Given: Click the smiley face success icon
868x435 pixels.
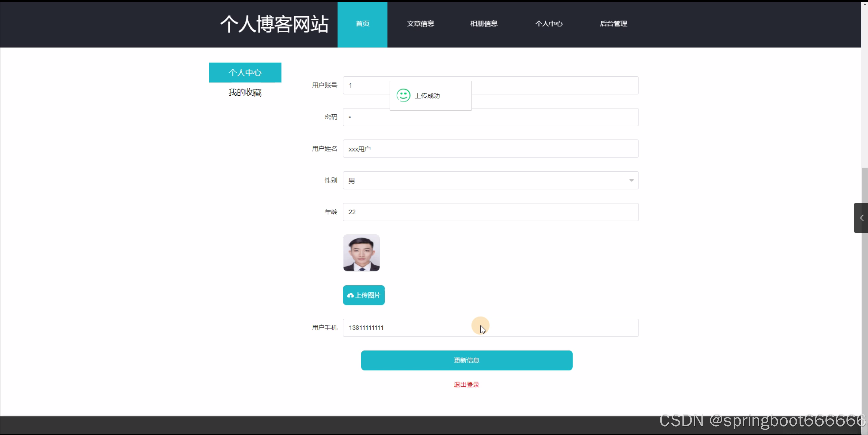Looking at the screenshot, I should pyautogui.click(x=403, y=96).
